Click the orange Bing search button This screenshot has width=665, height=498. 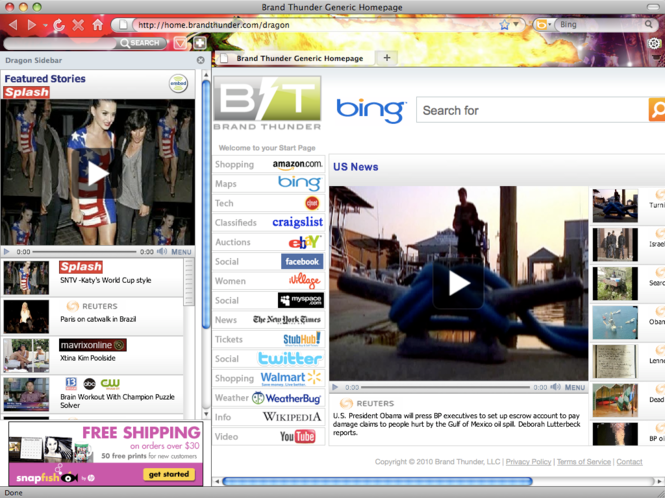(x=657, y=109)
